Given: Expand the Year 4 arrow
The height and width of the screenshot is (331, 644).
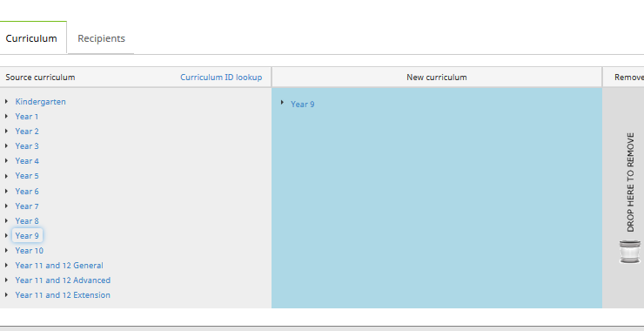Looking at the screenshot, I should (7, 161).
